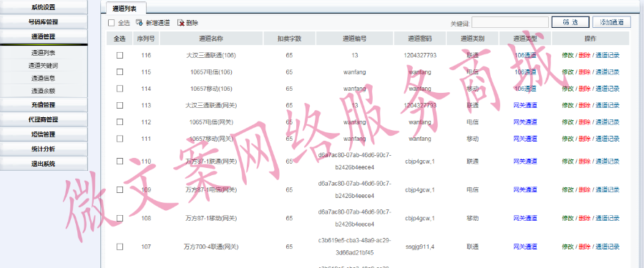Click the 操作 column header

pyautogui.click(x=590, y=39)
